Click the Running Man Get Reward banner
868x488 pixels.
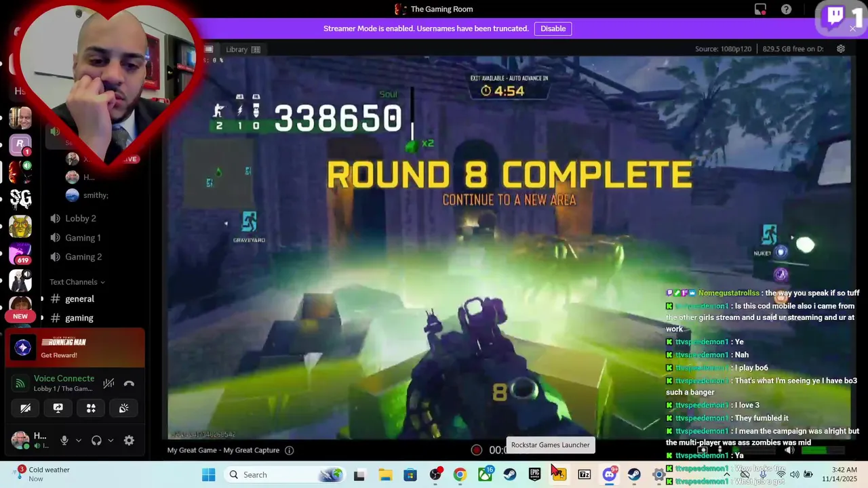click(x=75, y=348)
